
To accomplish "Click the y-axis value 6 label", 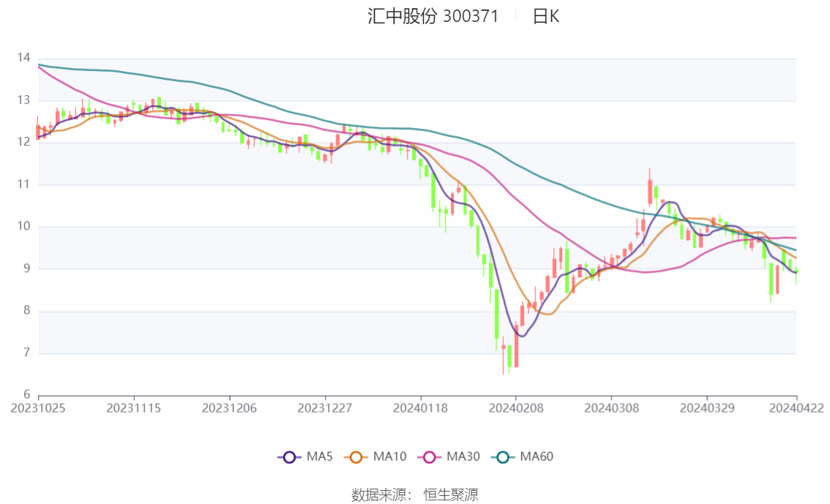I will point(26,396).
